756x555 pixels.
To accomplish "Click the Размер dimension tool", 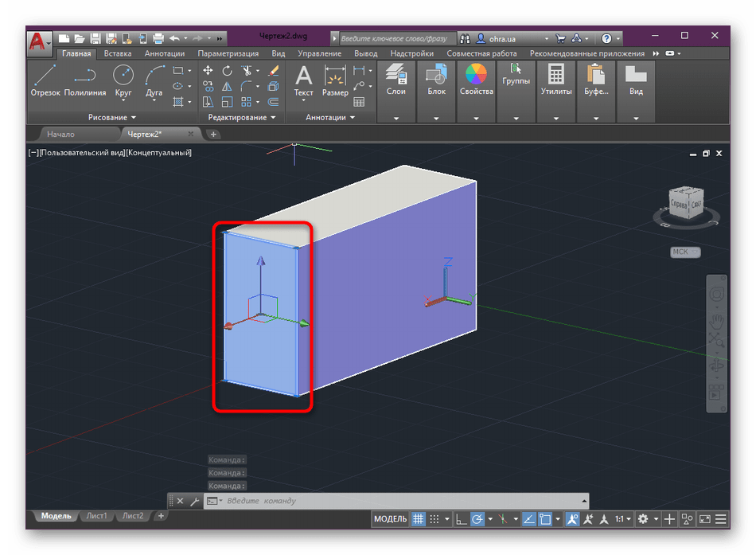I will 335,80.
